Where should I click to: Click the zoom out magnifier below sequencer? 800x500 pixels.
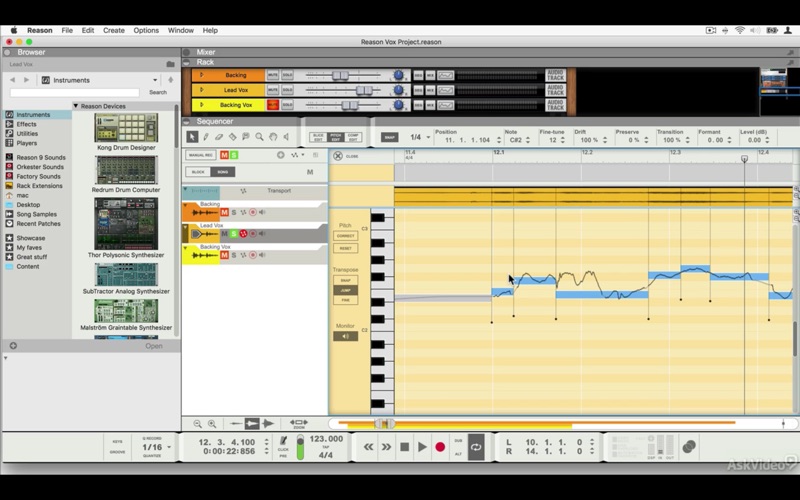point(197,423)
